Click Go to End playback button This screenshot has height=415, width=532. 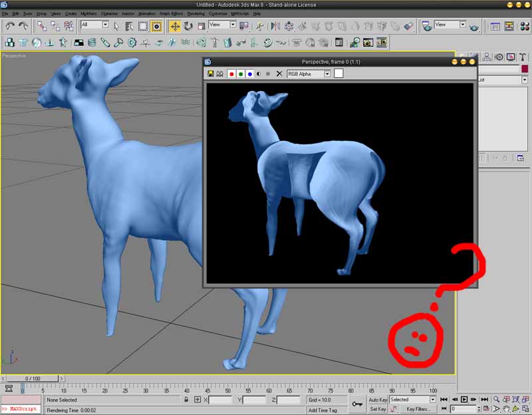[485, 400]
